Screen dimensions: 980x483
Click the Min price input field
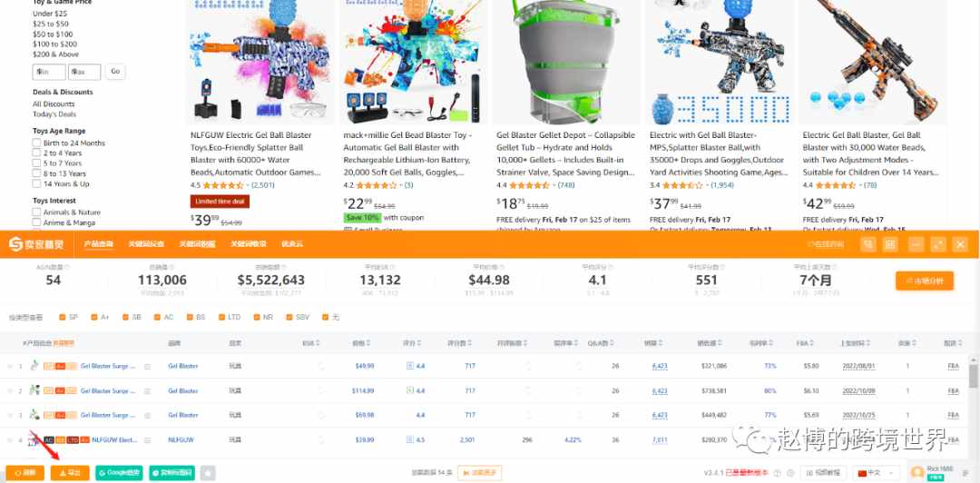click(x=49, y=72)
